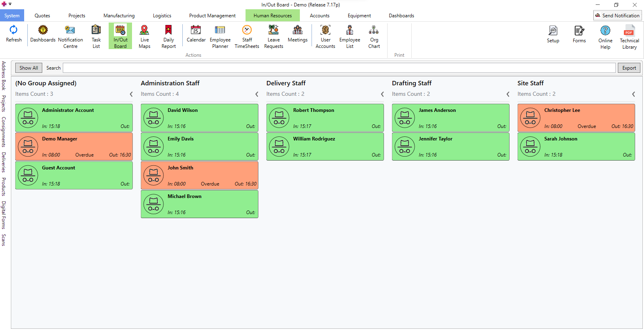
Task: Select the Emily Davis card
Action: (200, 146)
